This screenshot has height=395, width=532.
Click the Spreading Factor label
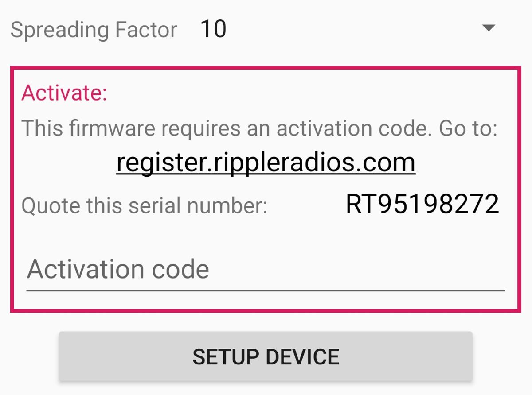(94, 30)
